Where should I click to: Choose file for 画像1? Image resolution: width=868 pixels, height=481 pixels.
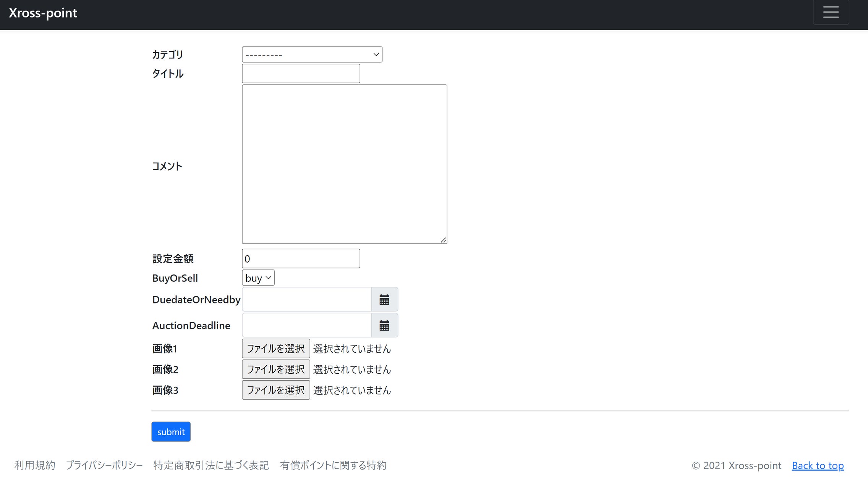[275, 349]
